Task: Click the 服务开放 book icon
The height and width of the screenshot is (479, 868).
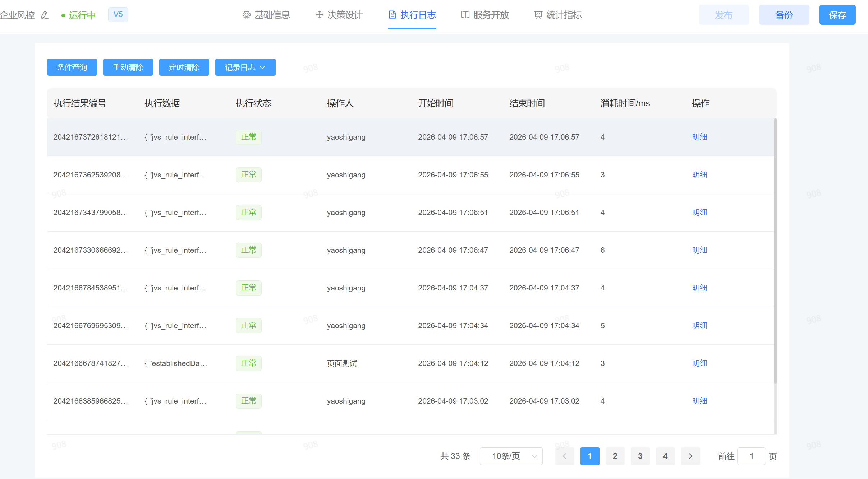Action: click(465, 15)
